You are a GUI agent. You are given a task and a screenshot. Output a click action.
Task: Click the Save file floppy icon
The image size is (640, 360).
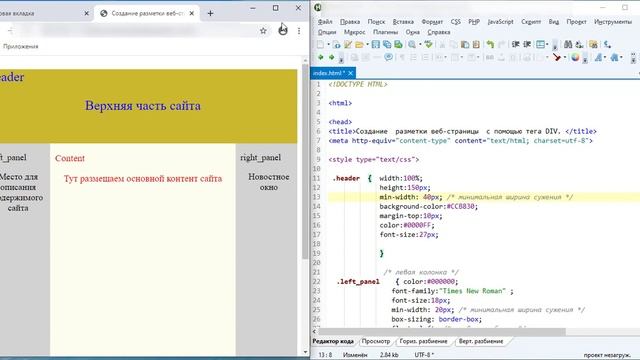coord(376,44)
